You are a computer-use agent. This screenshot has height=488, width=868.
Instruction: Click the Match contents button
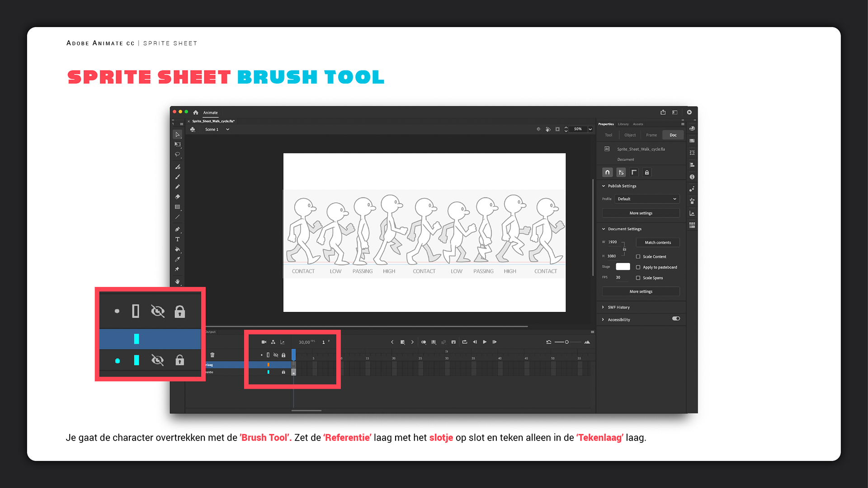click(657, 243)
